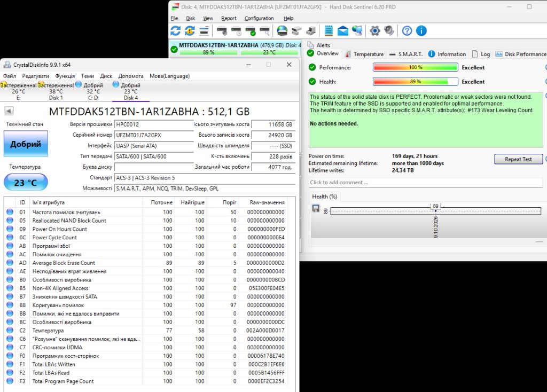Click the save icon in Health graph panel
The width and height of the screenshot is (547, 392).
tap(316, 208)
